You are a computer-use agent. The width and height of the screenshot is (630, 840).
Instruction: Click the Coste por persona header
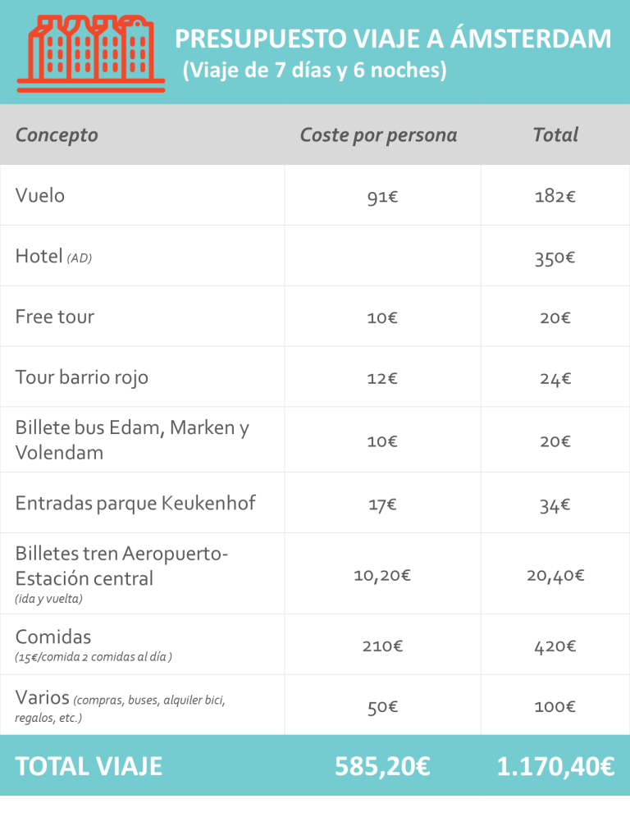pos(378,135)
